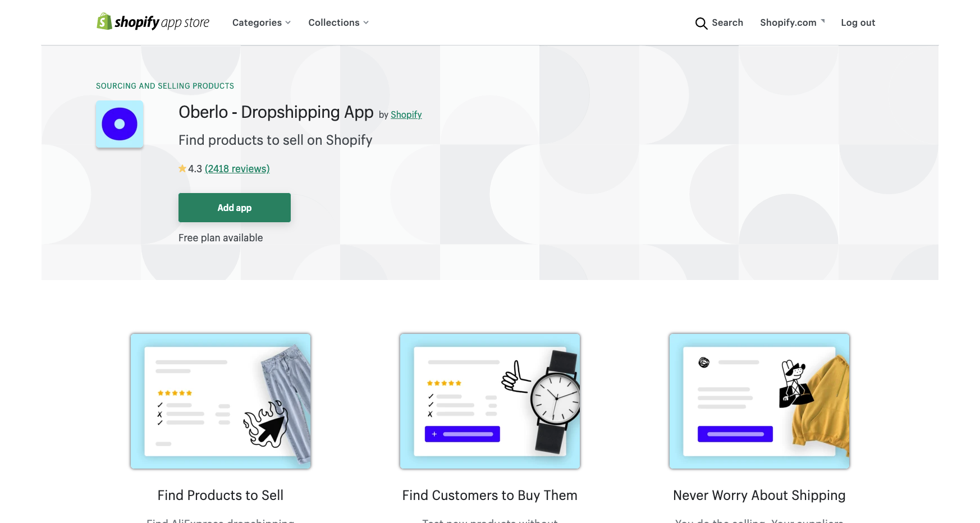Open the Find Products to Sell screenshot

pos(221,401)
